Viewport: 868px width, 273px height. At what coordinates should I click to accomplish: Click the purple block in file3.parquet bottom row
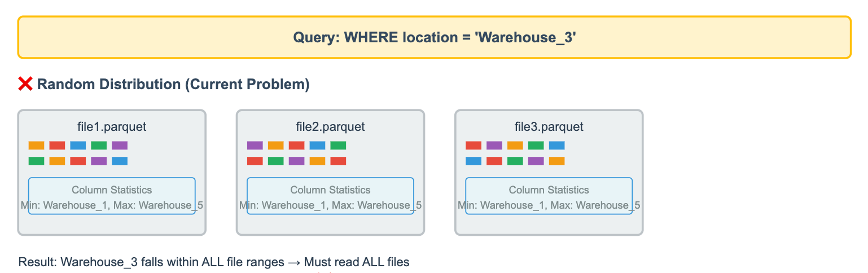pos(536,161)
